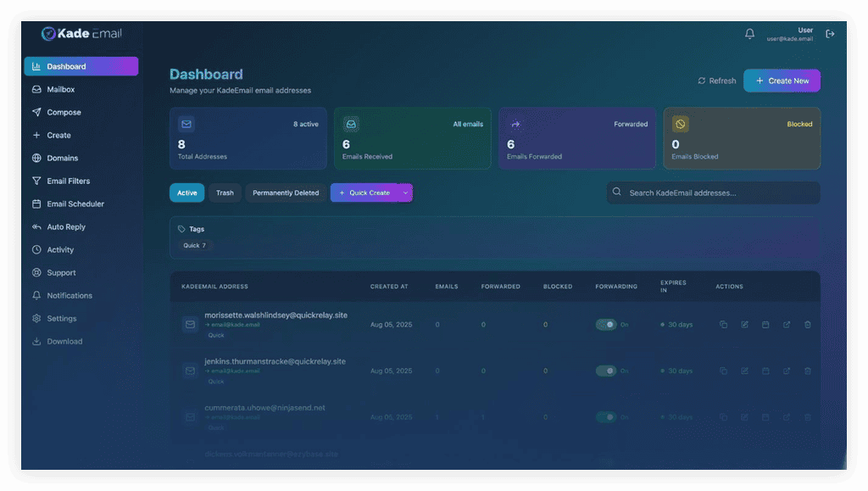
Task: Click the Emails Forwarded stat card
Action: pyautogui.click(x=576, y=138)
